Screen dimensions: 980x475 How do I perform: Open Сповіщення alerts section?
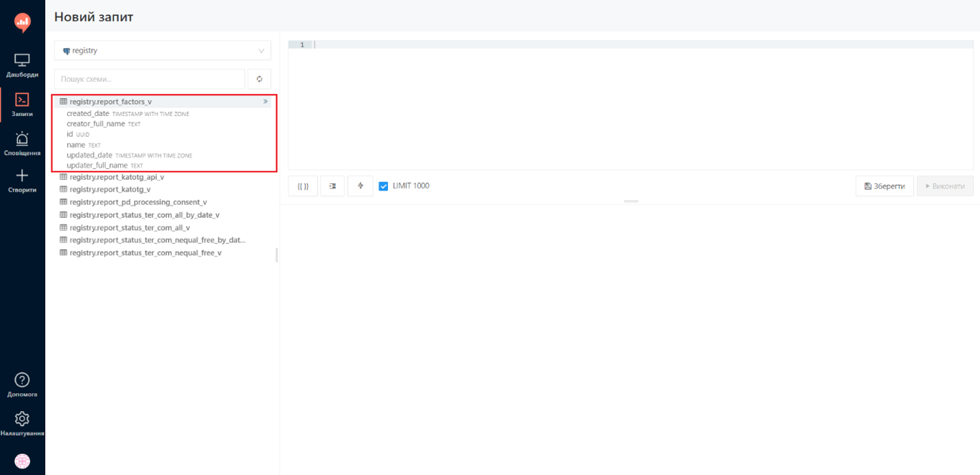pyautogui.click(x=22, y=144)
